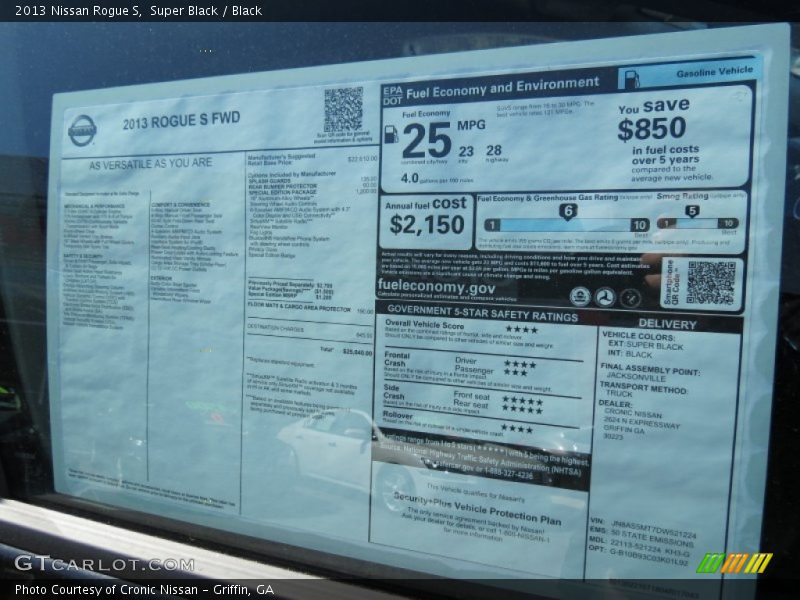800x600 pixels.
Task: Click the QR code beside the Rogue title
Action: coord(343,110)
